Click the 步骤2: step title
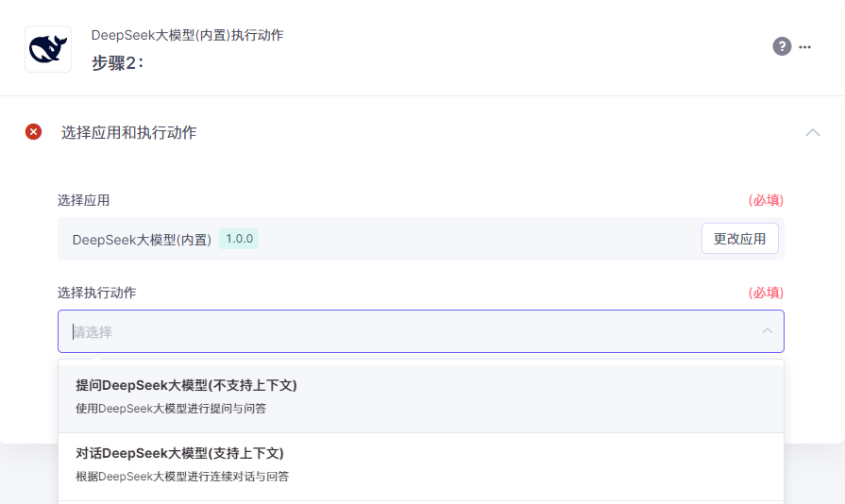The width and height of the screenshot is (845, 504). pyautogui.click(x=118, y=63)
